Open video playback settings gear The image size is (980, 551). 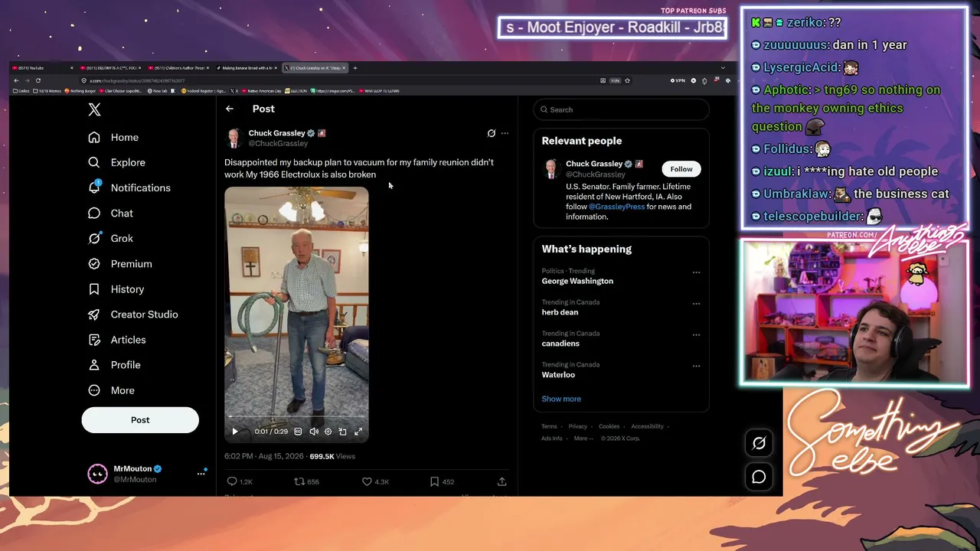(x=328, y=432)
